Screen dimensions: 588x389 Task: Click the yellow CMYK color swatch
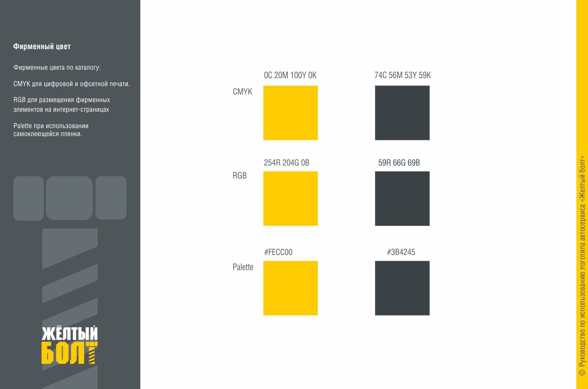(x=290, y=113)
